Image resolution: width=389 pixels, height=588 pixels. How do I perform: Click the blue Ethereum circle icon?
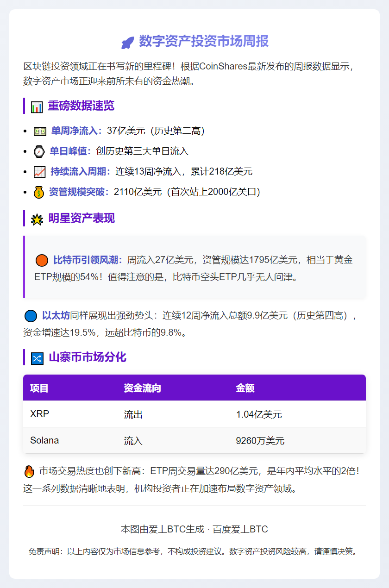pos(31,315)
